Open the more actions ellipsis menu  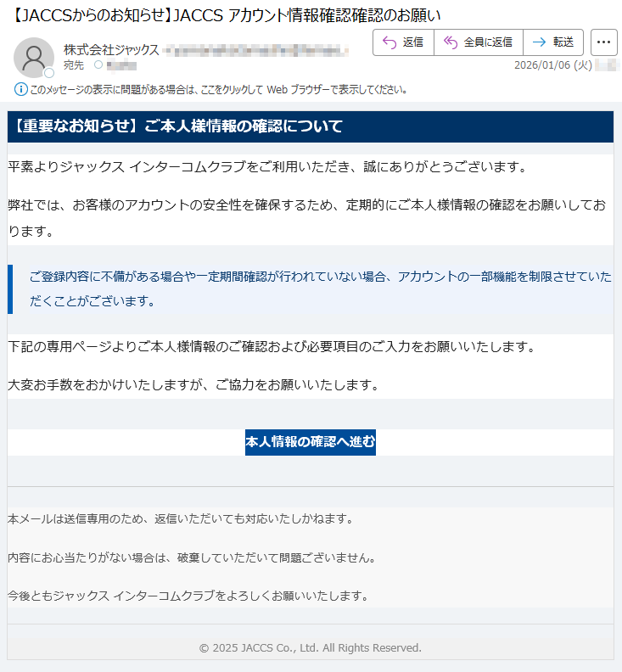[603, 42]
